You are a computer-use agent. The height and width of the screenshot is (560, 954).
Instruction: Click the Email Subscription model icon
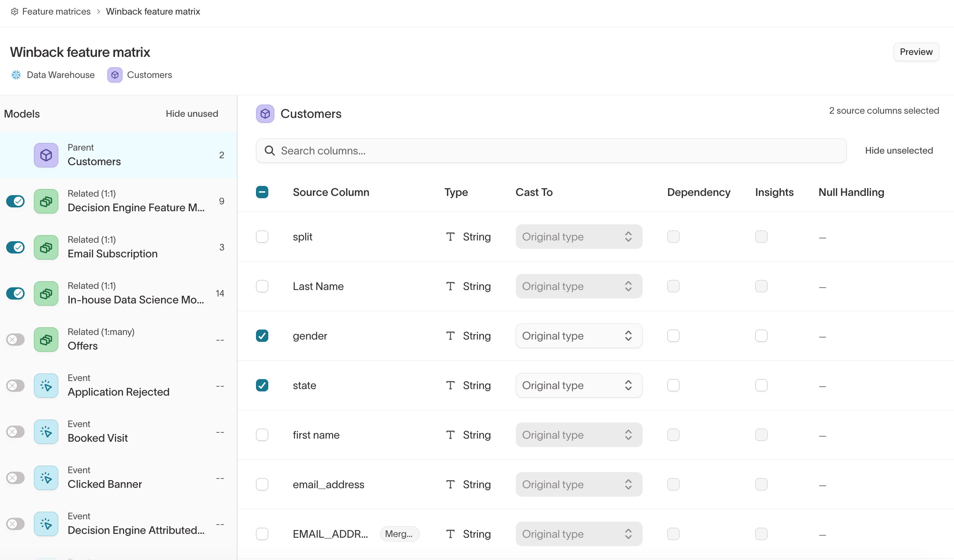click(x=46, y=247)
